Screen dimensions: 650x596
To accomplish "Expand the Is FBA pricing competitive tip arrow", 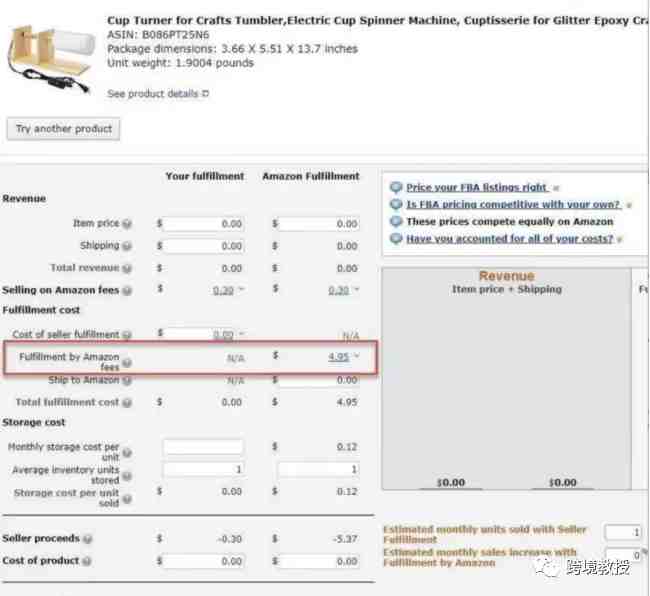I will tap(629, 205).
